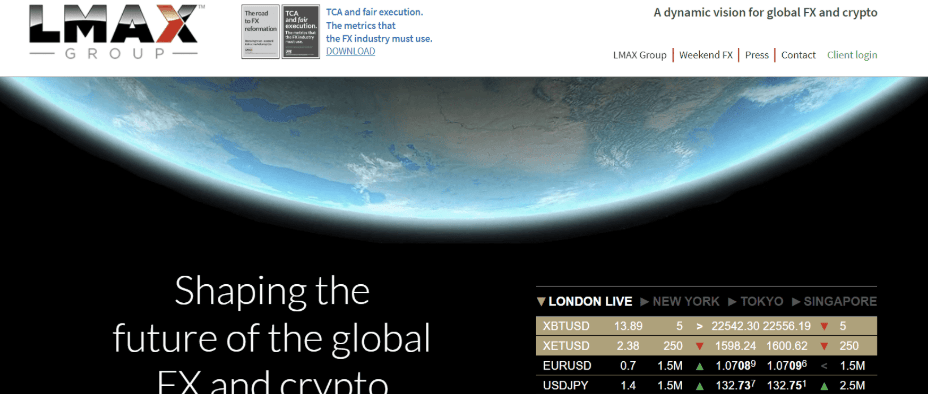
Task: Open the LMAX Group menu item
Action: click(639, 55)
